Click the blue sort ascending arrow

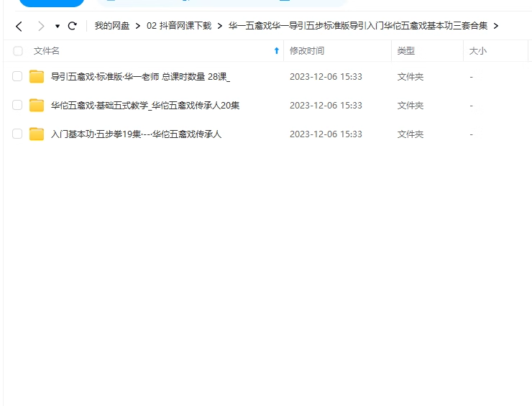[x=277, y=51]
